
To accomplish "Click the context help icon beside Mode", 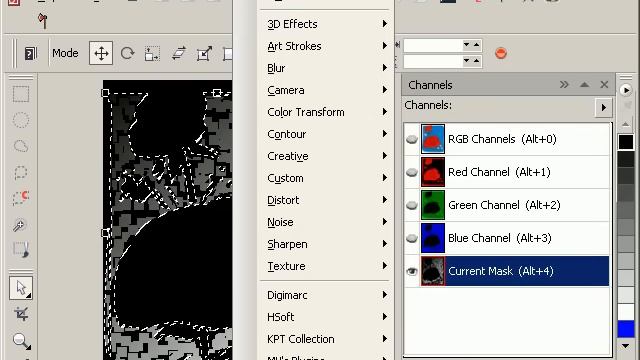I will click(x=31, y=53).
